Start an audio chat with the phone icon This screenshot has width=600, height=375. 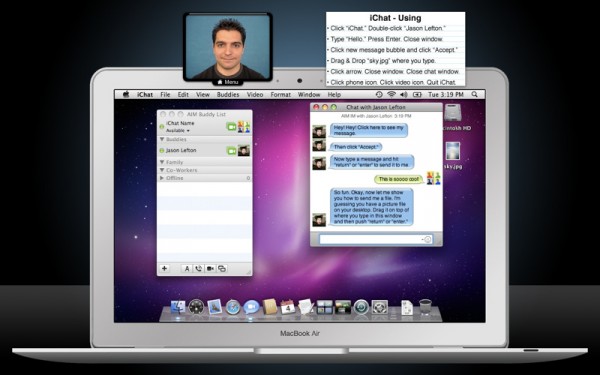pyautogui.click(x=199, y=269)
